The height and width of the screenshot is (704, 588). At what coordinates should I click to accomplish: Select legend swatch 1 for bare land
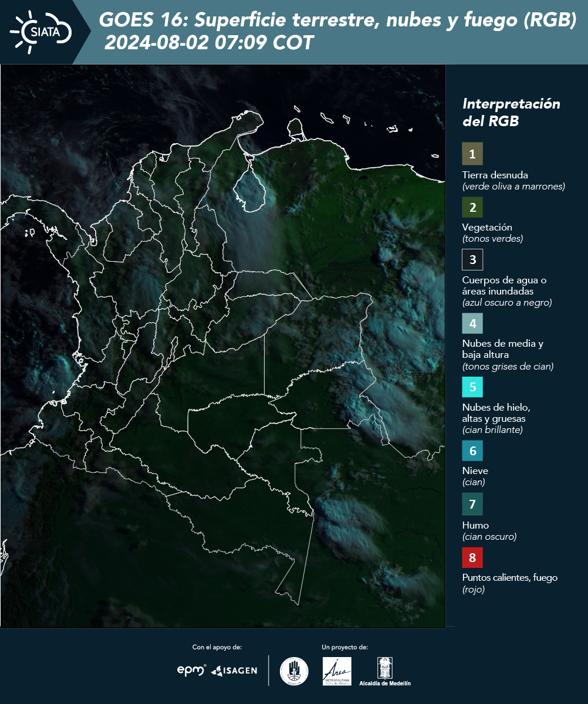pyautogui.click(x=472, y=154)
